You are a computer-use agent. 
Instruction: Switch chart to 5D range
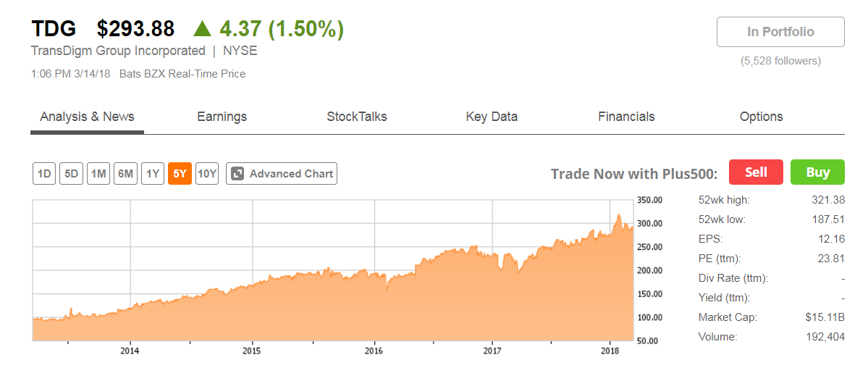71,174
